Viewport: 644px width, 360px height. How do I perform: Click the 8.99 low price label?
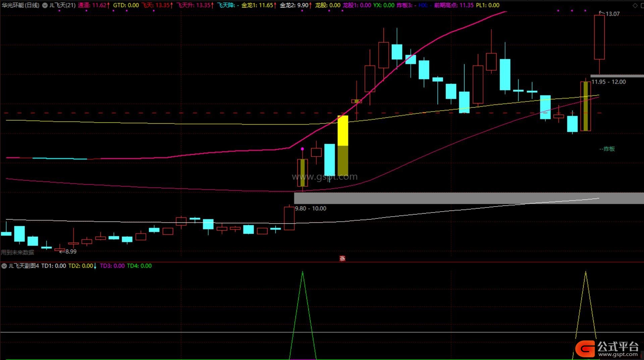point(71,252)
